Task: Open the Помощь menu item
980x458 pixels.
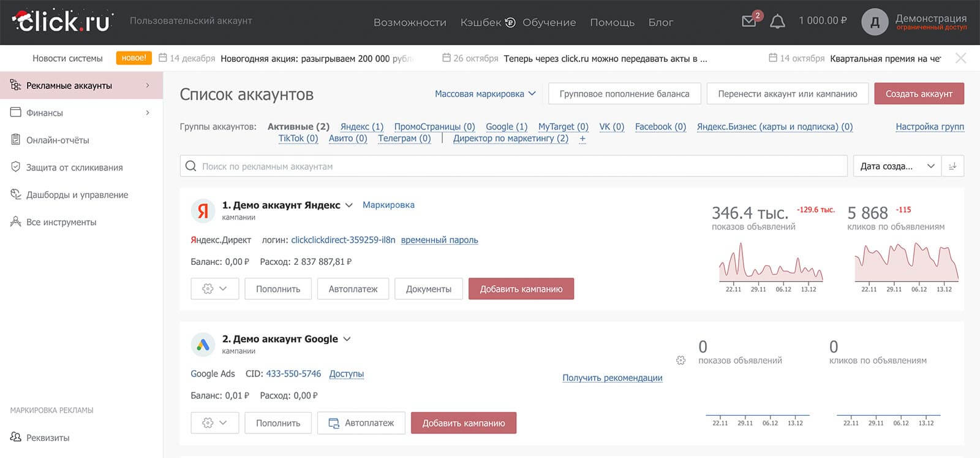Action: (612, 23)
